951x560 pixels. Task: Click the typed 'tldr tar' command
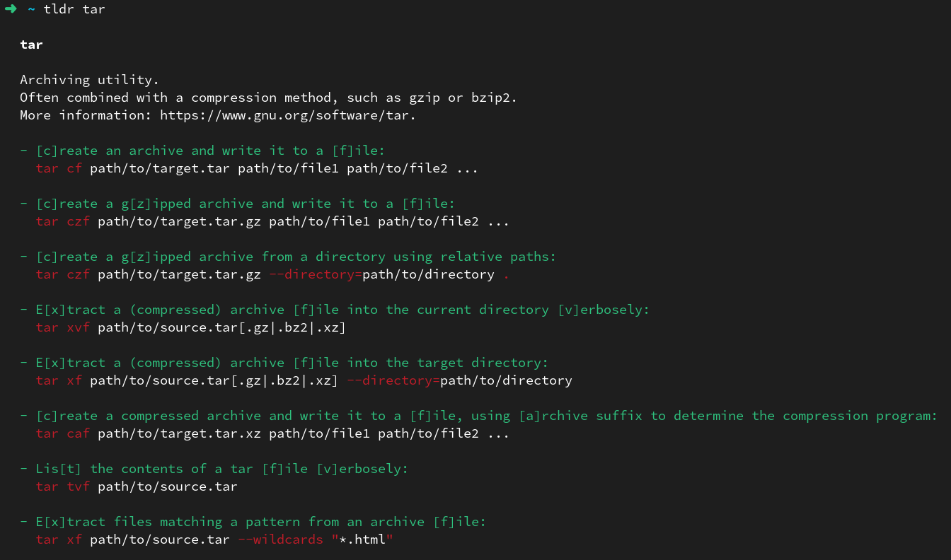point(74,9)
